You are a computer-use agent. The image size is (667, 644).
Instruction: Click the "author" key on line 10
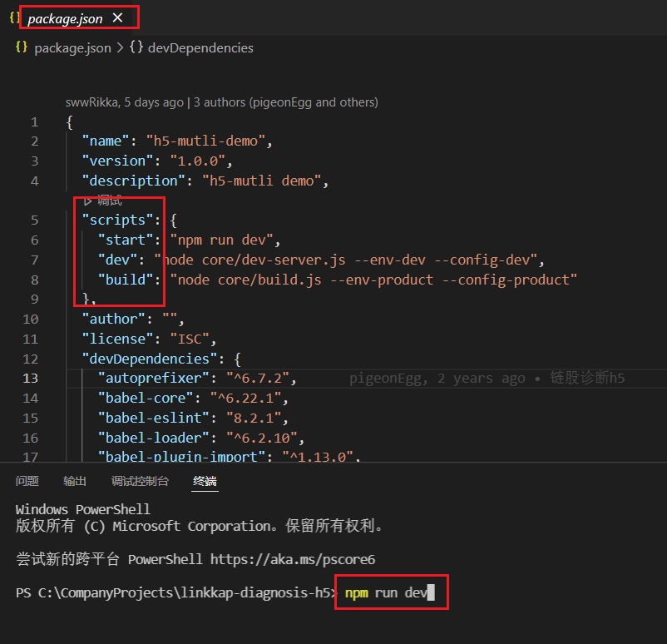(114, 320)
